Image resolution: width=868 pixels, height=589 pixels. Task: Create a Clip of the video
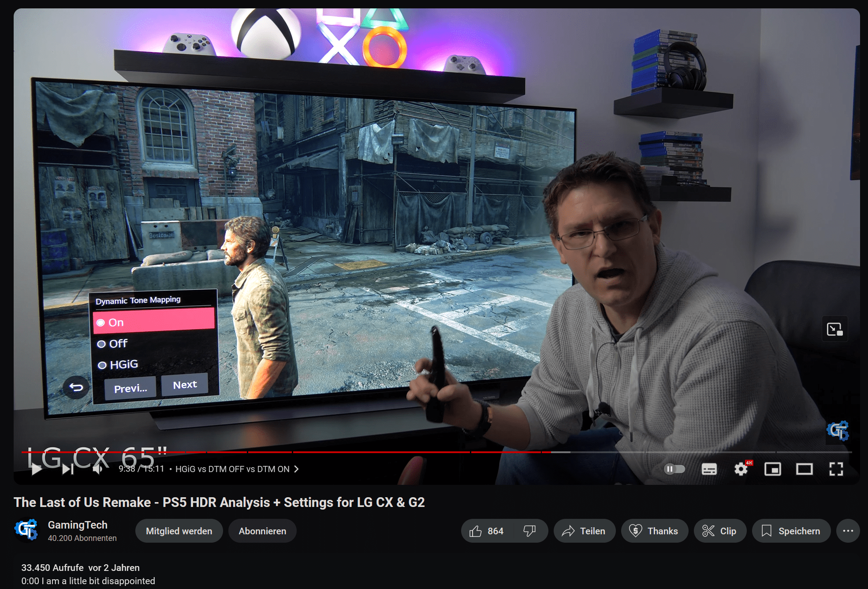point(720,531)
